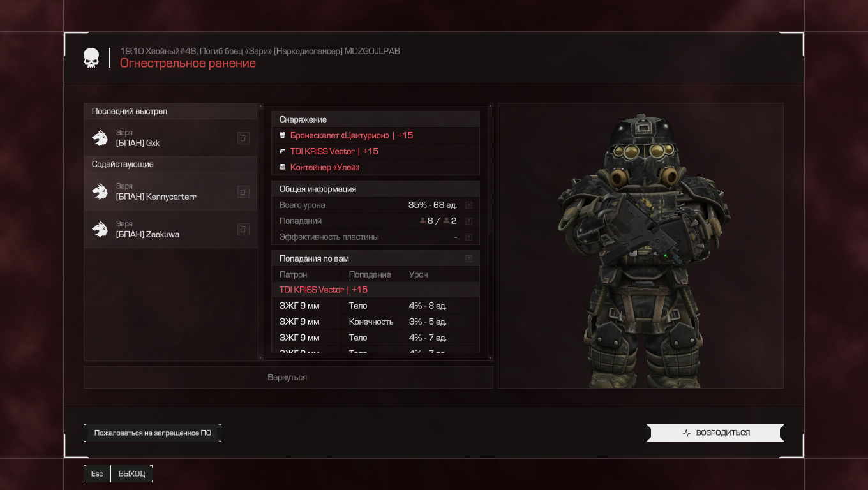Image resolution: width=868 pixels, height=490 pixels.
Task: Click the Урон column header
Action: click(x=419, y=274)
